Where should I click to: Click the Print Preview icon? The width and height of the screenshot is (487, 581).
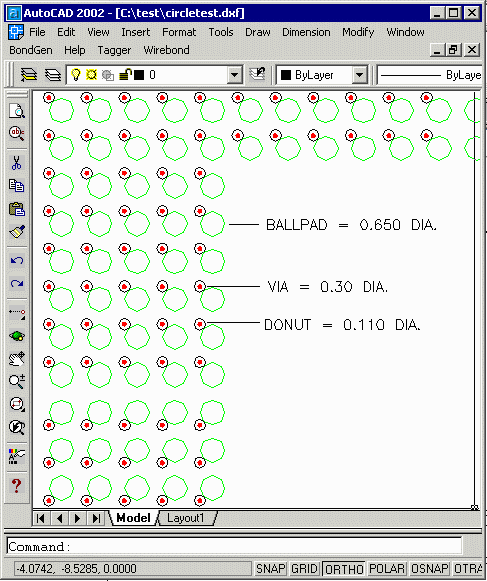tap(17, 110)
